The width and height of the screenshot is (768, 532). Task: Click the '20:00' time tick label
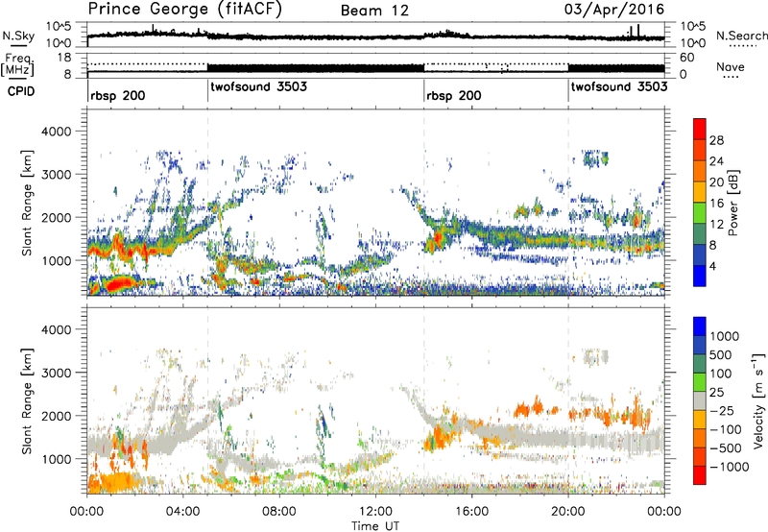[568, 512]
